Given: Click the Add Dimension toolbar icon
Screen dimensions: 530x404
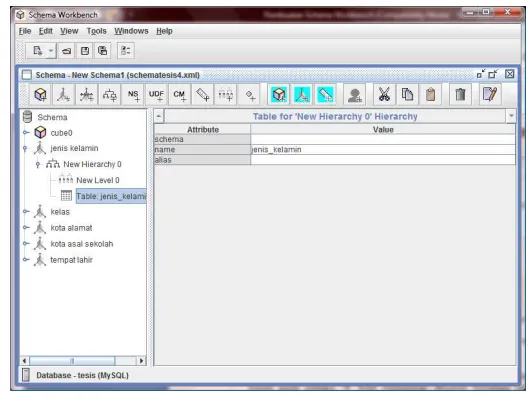Looking at the screenshot, I should point(64,95).
